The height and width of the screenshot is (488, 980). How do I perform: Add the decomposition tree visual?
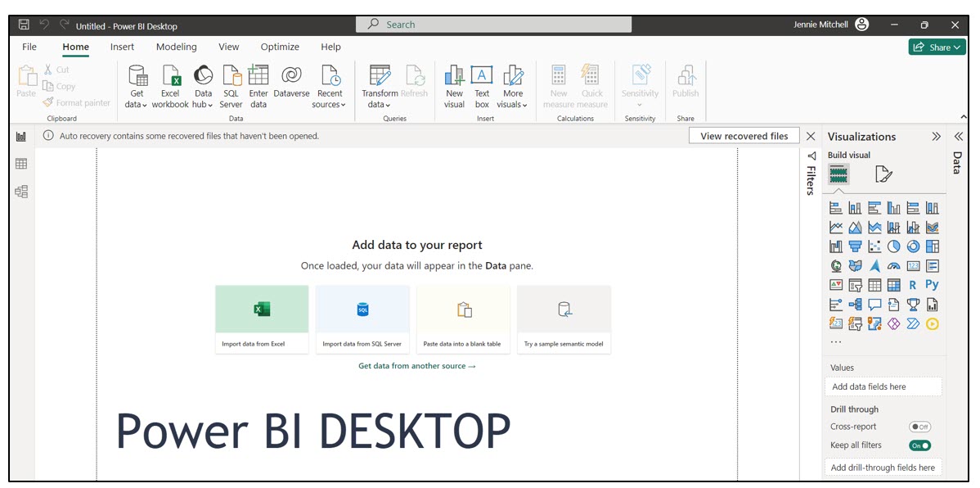click(856, 305)
